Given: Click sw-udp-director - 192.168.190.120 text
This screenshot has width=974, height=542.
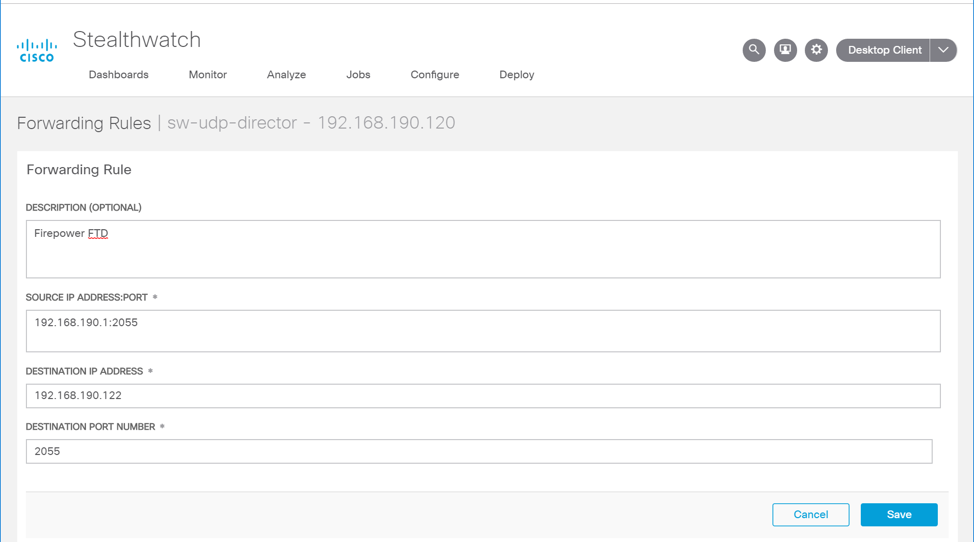Looking at the screenshot, I should tap(311, 123).
